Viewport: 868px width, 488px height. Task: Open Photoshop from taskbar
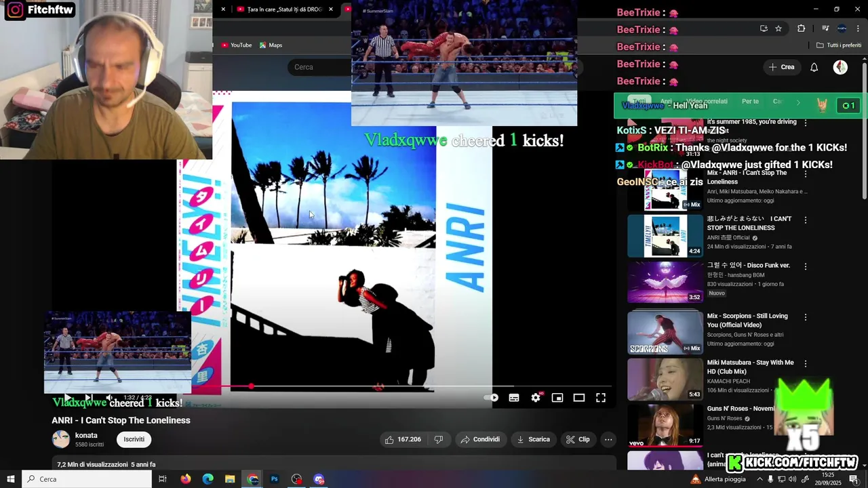coord(275,479)
